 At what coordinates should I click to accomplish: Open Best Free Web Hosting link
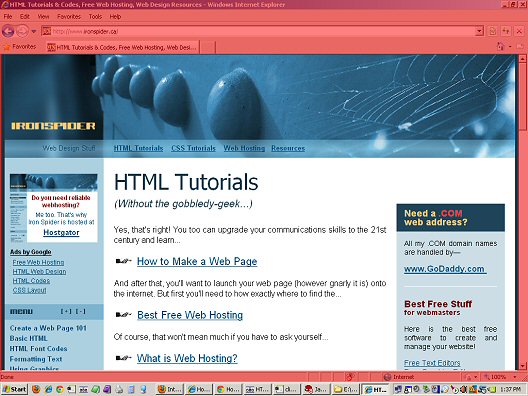[190, 315]
